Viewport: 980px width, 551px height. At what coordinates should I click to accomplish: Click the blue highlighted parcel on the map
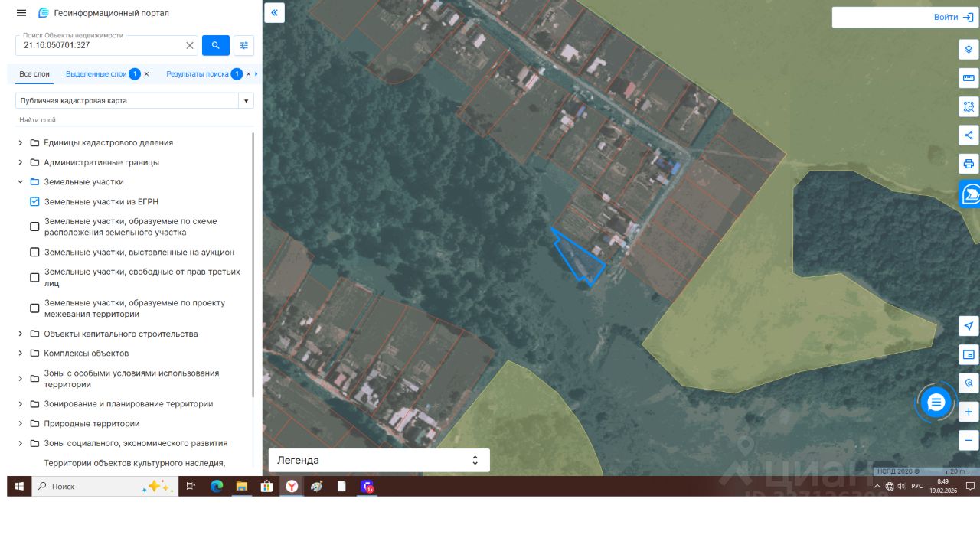click(x=579, y=259)
